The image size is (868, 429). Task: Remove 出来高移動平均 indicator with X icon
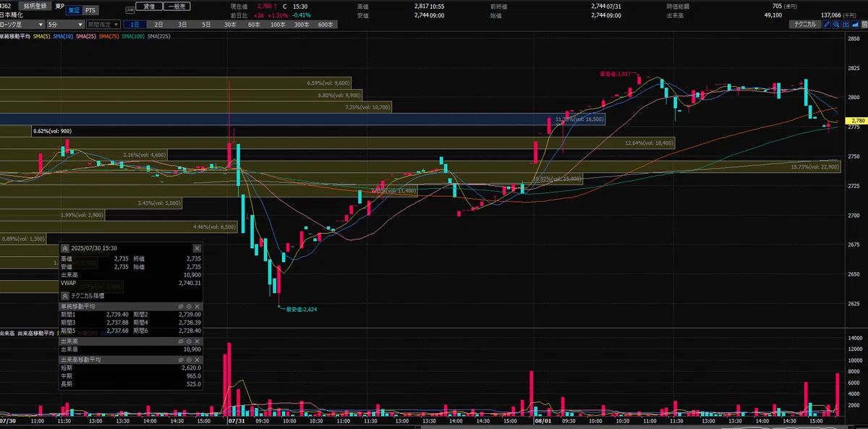pyautogui.click(x=197, y=360)
